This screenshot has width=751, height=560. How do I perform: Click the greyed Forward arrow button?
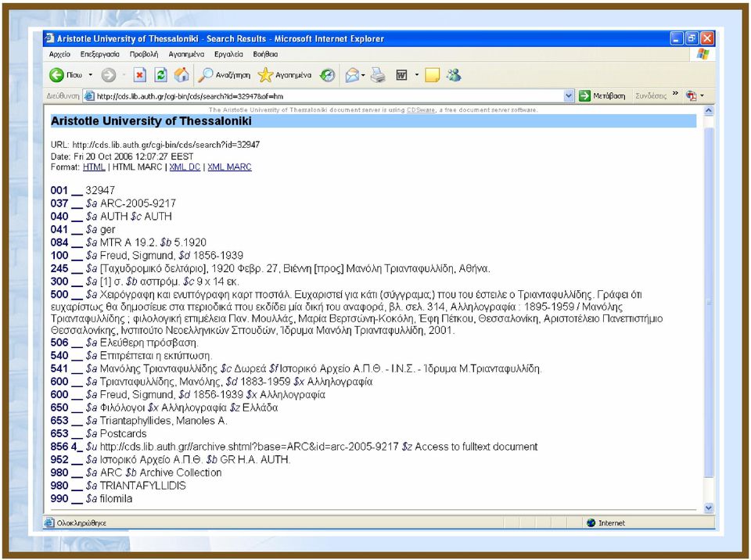(x=108, y=75)
